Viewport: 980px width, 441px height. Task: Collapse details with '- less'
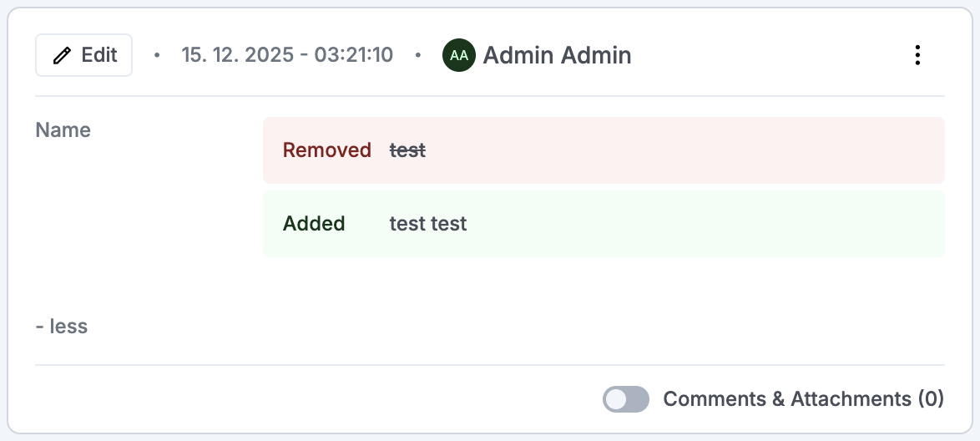[x=62, y=326]
